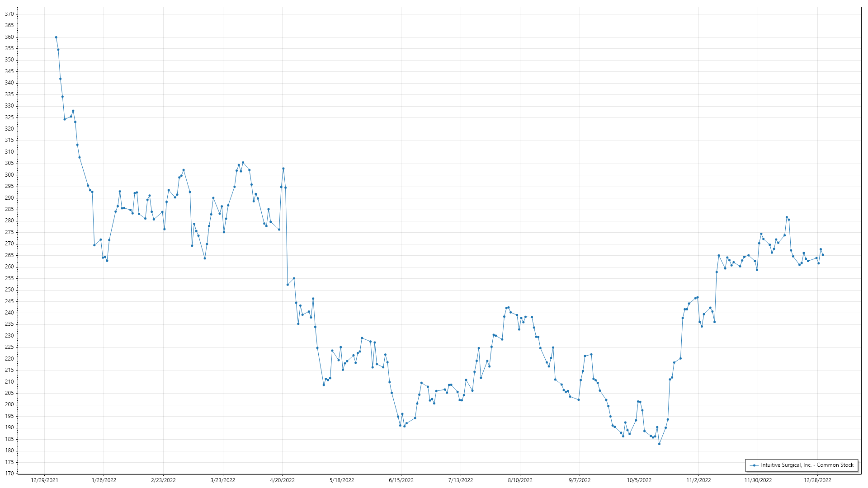Click the 250 value on y-axis
Screen dimensions: 868x488
pyautogui.click(x=9, y=290)
